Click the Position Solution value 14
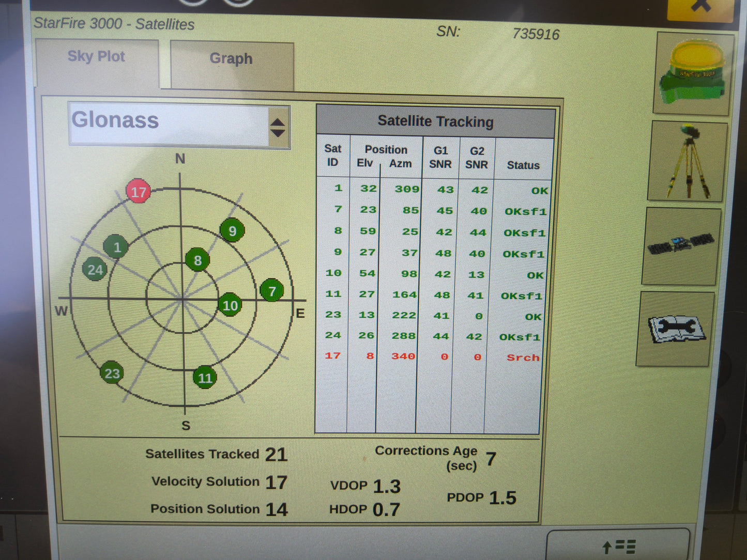This screenshot has height=560, width=747. pos(277,510)
